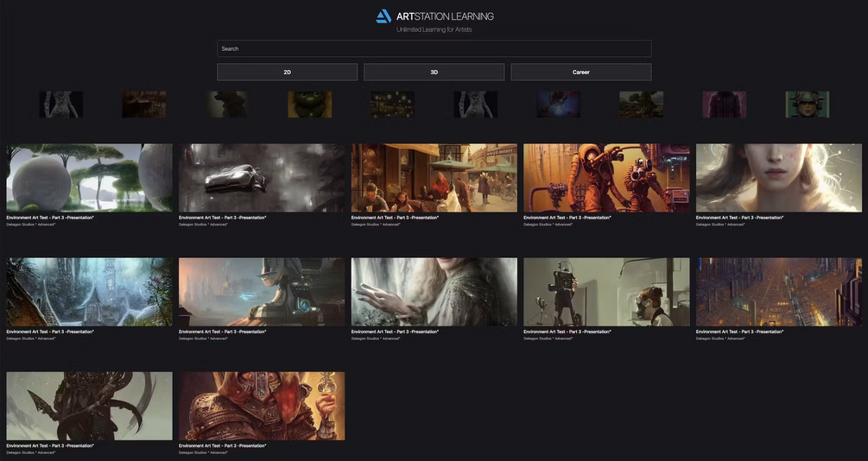Open the blonde woman holding phone course image
The height and width of the screenshot is (461, 868).
pyautogui.click(x=434, y=292)
